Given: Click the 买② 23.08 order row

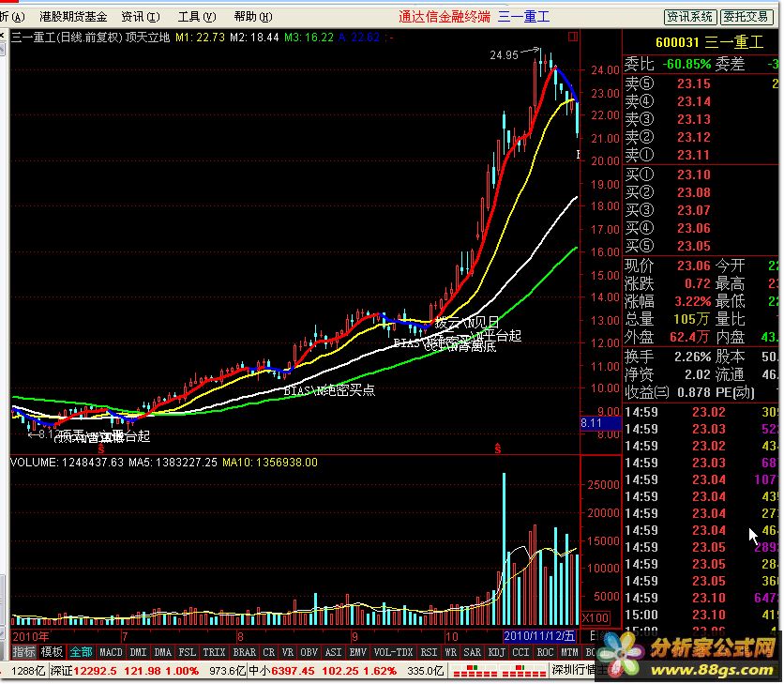Looking at the screenshot, I should point(700,192).
